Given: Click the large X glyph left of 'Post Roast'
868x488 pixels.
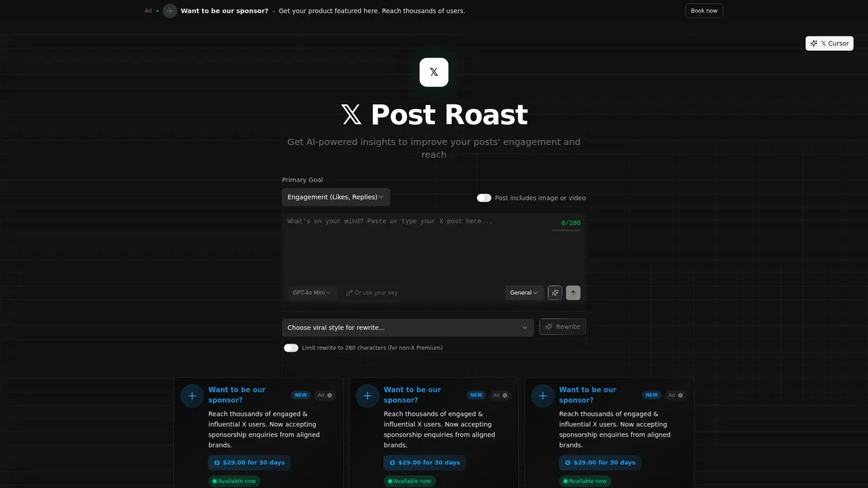Looking at the screenshot, I should tap(351, 115).
